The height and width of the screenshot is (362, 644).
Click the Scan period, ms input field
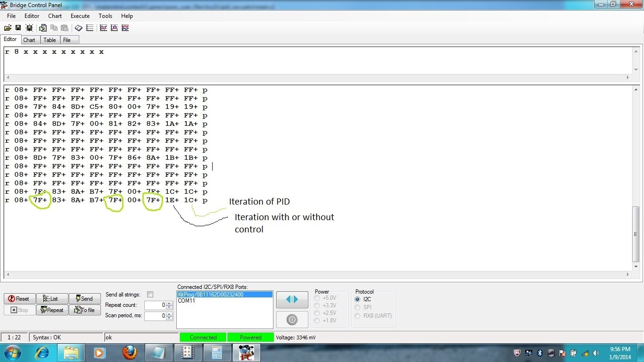click(x=156, y=316)
